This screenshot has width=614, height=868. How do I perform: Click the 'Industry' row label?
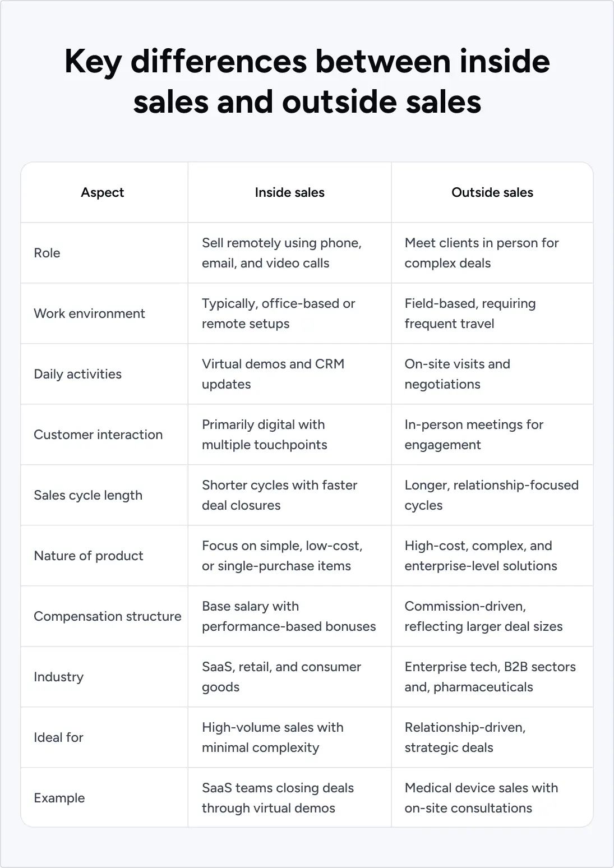coord(58,677)
